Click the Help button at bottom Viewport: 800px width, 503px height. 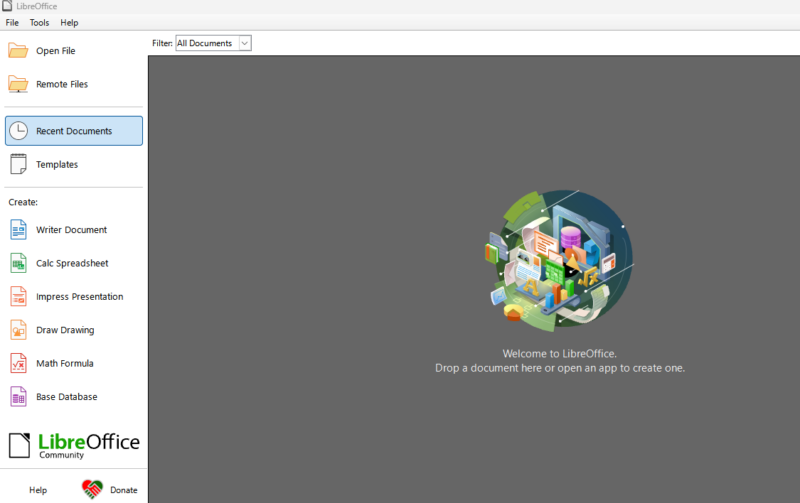38,490
